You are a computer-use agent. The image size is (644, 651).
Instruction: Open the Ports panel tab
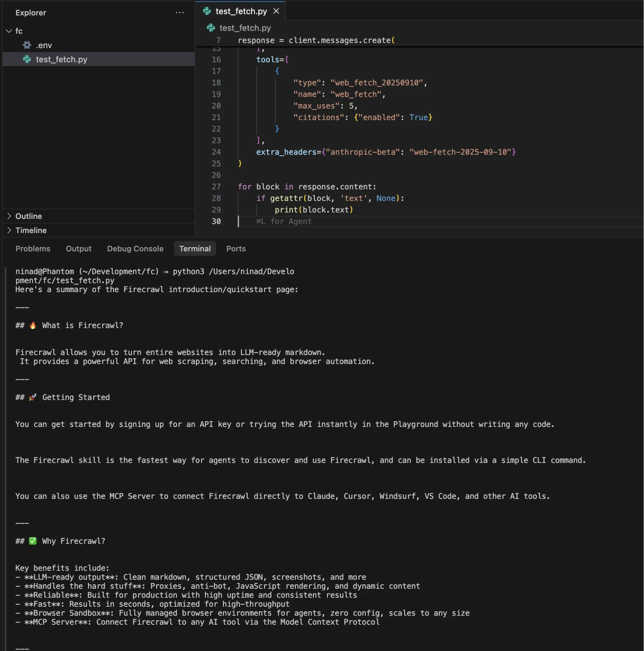tap(236, 249)
